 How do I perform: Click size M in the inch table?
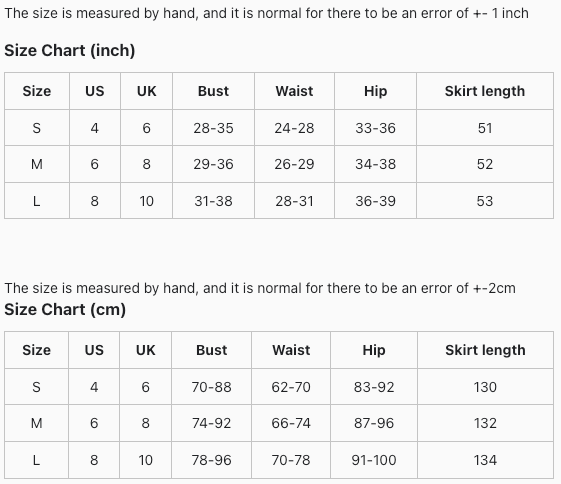pyautogui.click(x=37, y=164)
